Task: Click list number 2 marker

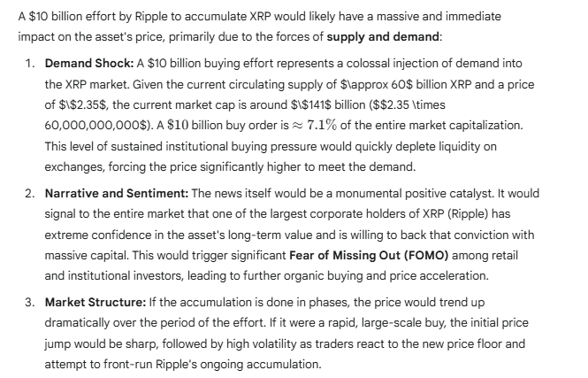Action: point(30,193)
